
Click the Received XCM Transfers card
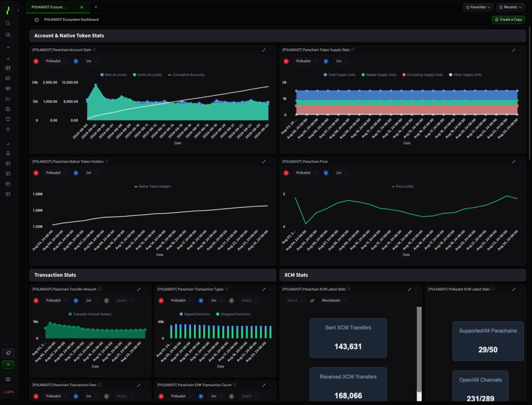tap(348, 385)
